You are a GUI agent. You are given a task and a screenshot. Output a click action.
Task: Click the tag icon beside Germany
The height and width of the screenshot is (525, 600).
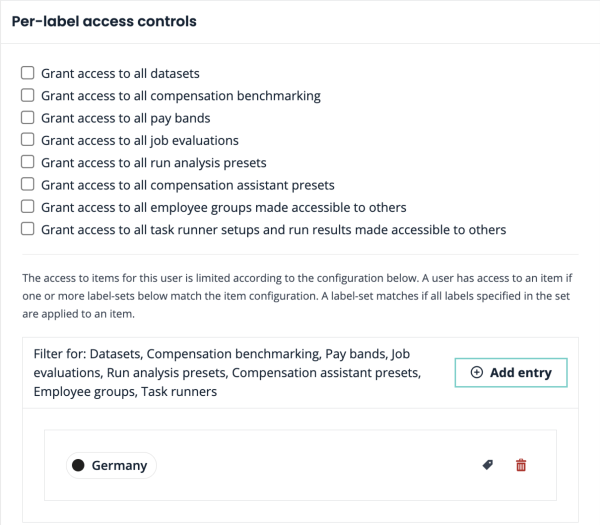488,465
